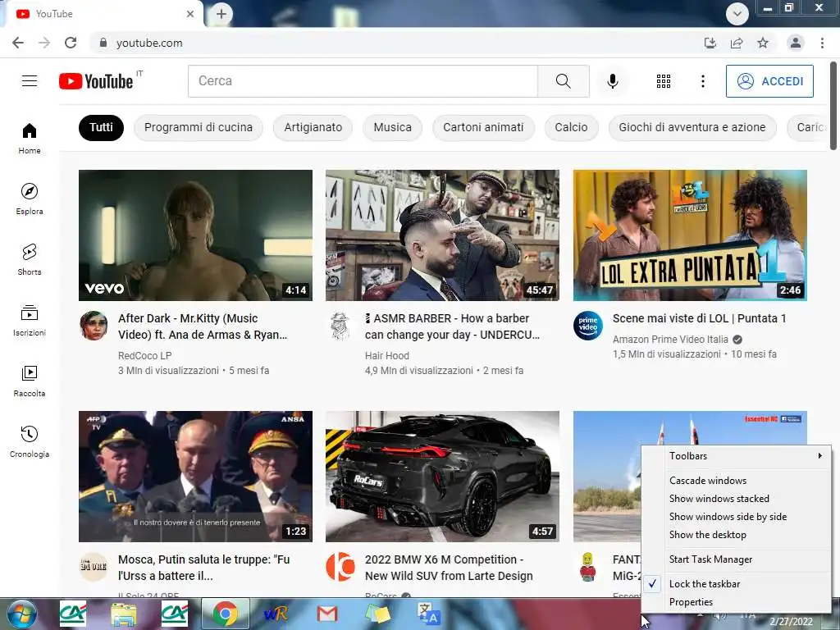Open the RedCoco LP channel avatar

[94, 326]
